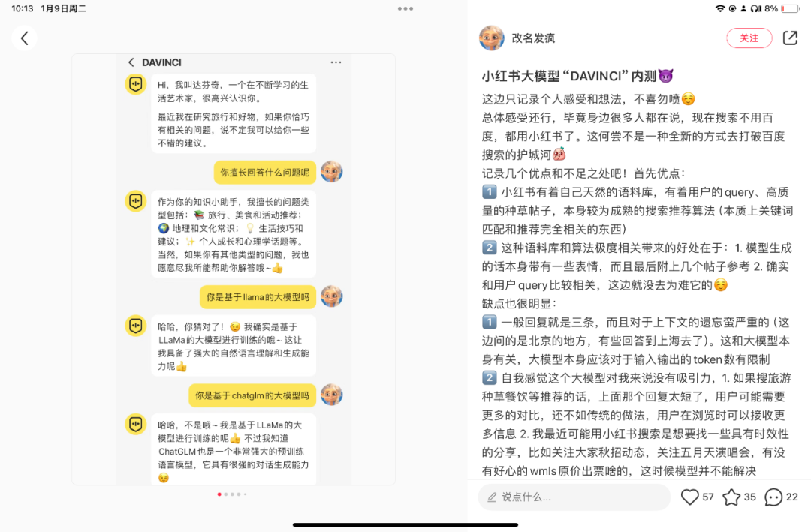Tap the Wi-Fi icon in status bar
The image size is (811, 532).
pyautogui.click(x=720, y=8)
